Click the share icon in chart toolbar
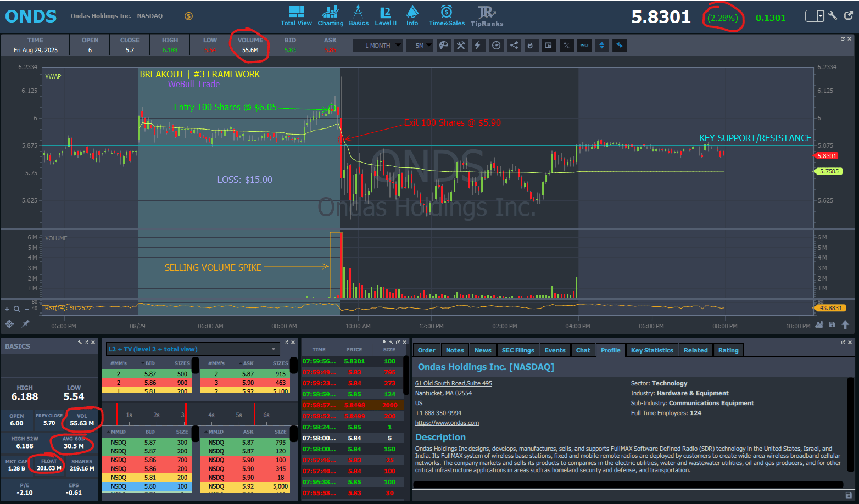 514,46
